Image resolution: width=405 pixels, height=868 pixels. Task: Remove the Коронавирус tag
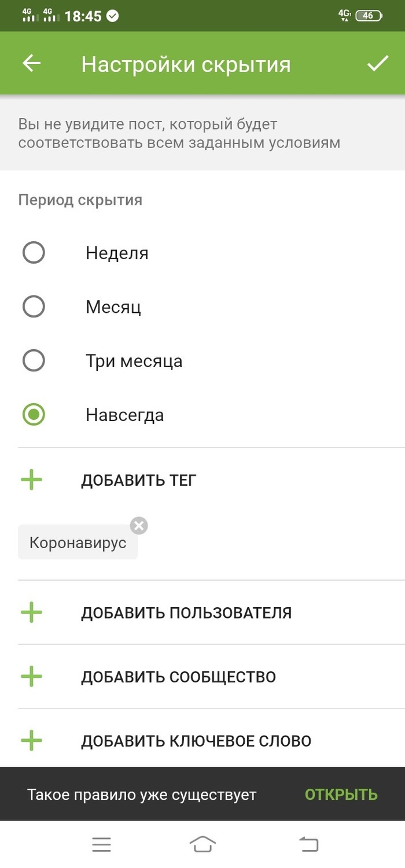pos(139,526)
